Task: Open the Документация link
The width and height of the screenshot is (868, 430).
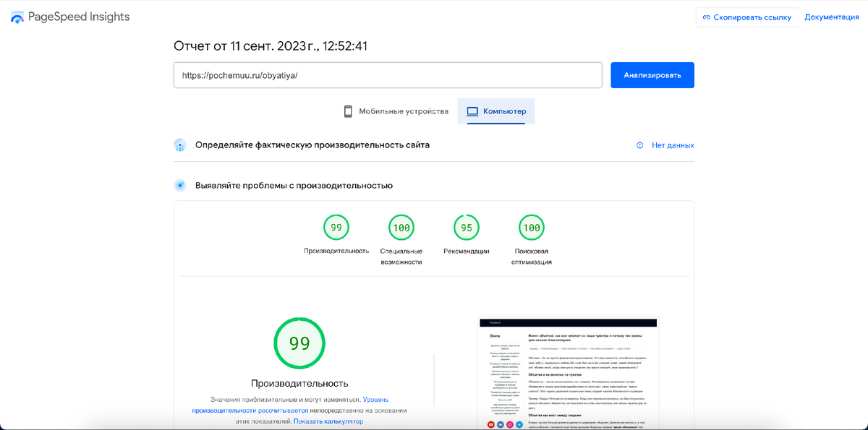Action: (x=832, y=17)
